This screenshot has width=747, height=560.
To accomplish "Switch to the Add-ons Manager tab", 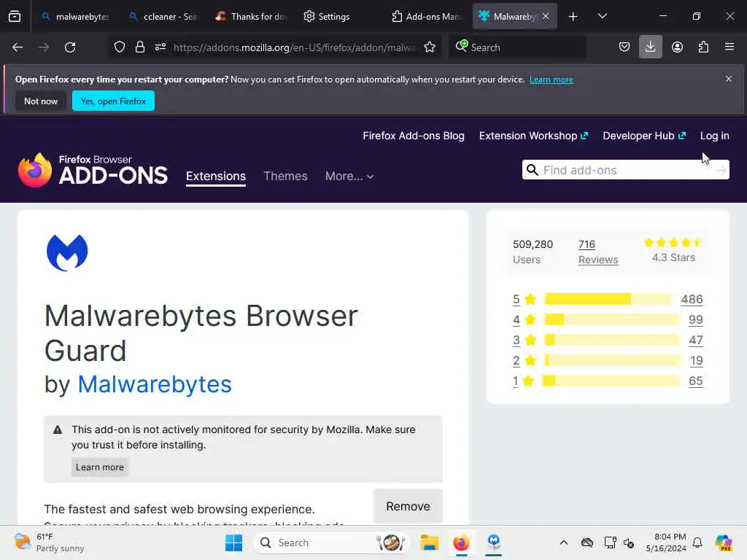I will (x=427, y=17).
